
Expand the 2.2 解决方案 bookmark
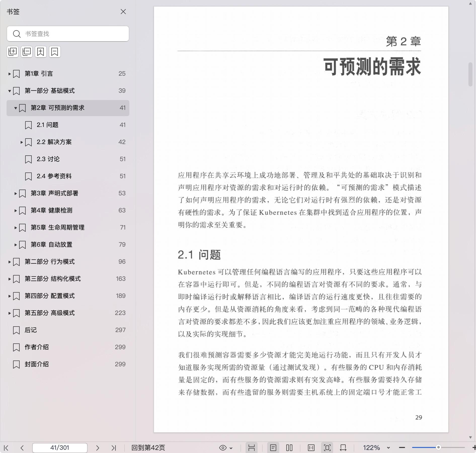22,142
